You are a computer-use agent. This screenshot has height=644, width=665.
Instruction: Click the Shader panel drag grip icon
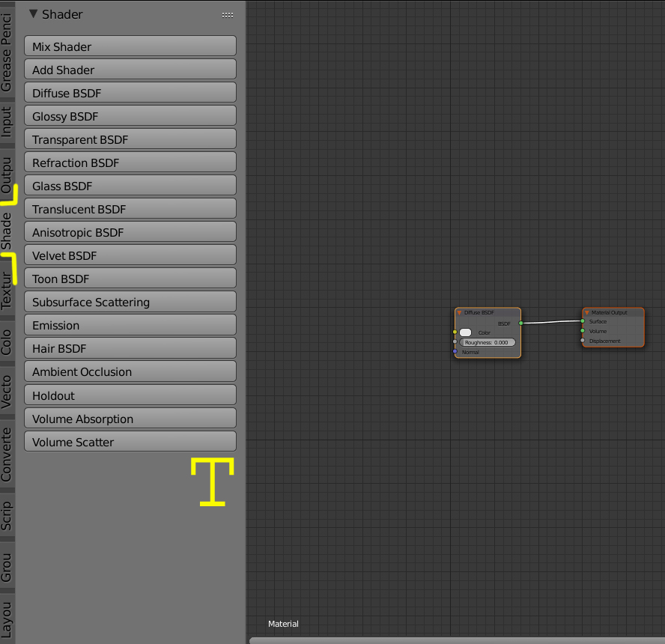coord(228,15)
